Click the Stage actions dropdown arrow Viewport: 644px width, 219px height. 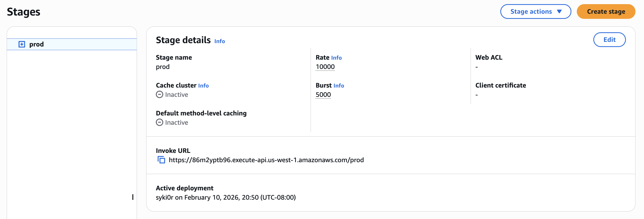click(559, 12)
